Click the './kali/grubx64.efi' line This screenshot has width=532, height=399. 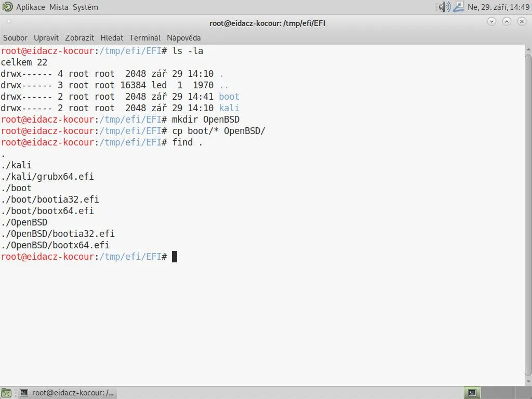click(47, 177)
